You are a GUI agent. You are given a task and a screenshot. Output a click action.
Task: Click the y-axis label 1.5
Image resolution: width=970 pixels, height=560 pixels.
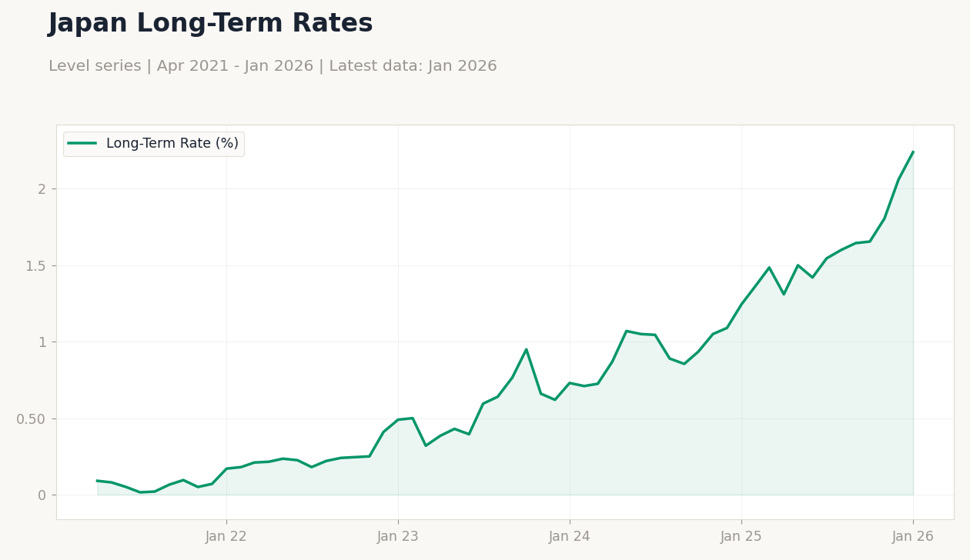click(37, 266)
